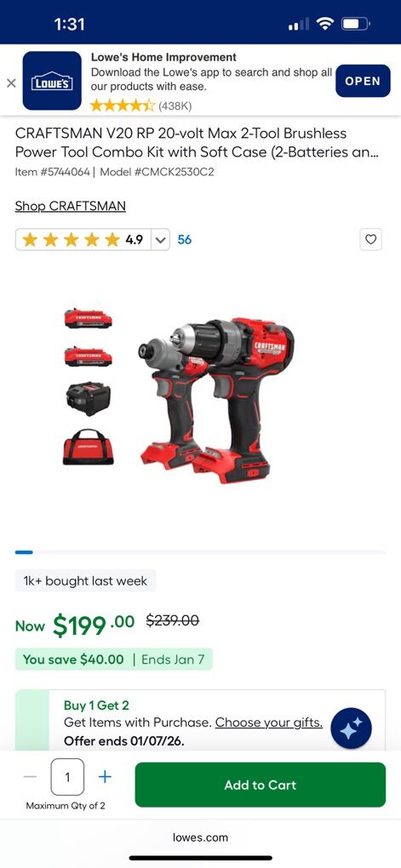The width and height of the screenshot is (401, 868).
Task: Dismiss the Lowe's app banner with X
Action: pyautogui.click(x=10, y=83)
